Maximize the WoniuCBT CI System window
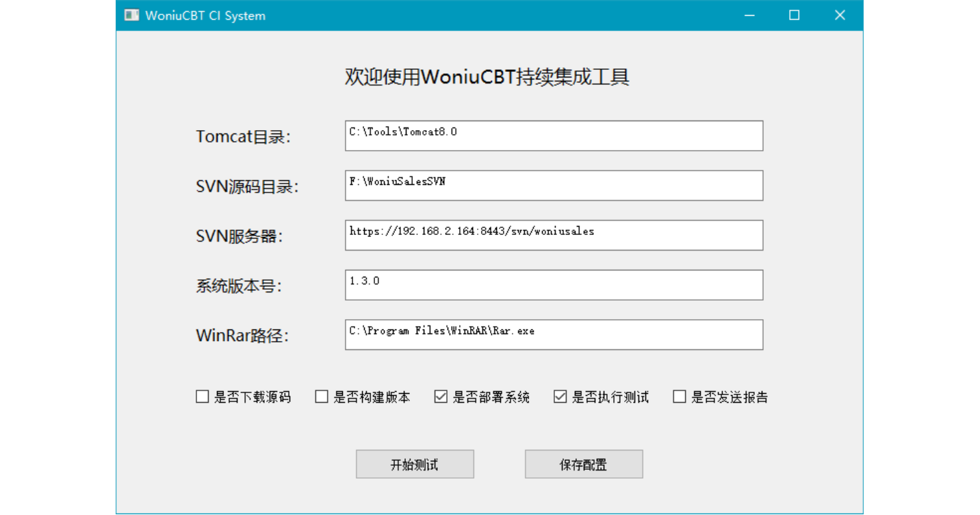This screenshot has width=980, height=515. pyautogui.click(x=794, y=14)
